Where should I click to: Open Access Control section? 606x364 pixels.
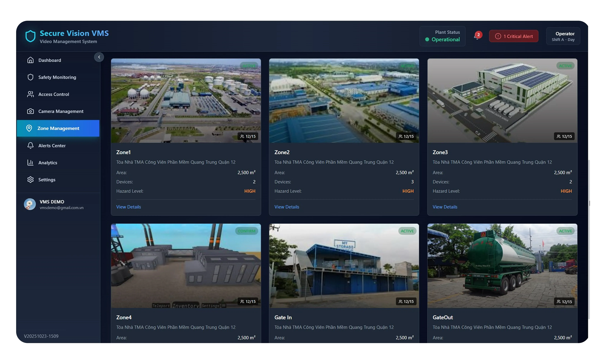tap(58, 94)
